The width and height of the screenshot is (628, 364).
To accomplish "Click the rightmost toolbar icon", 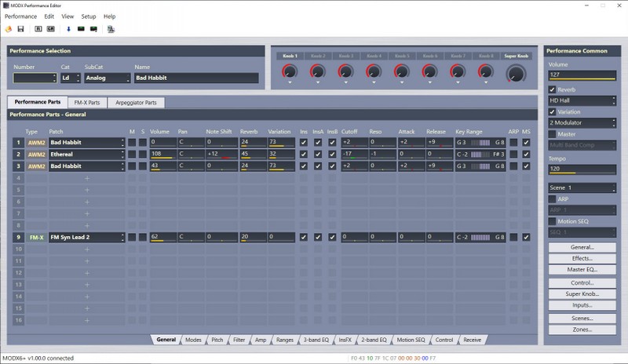I will [111, 29].
